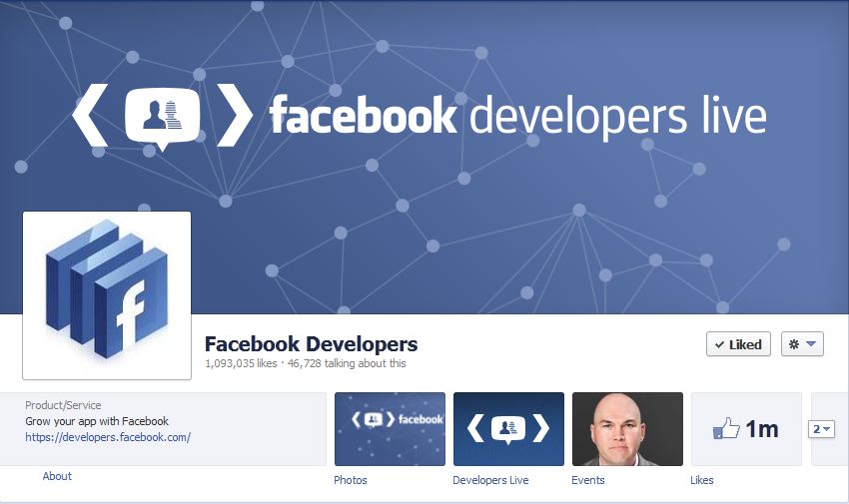
Task: Open the Photos tile thumbnail
Action: point(390,429)
